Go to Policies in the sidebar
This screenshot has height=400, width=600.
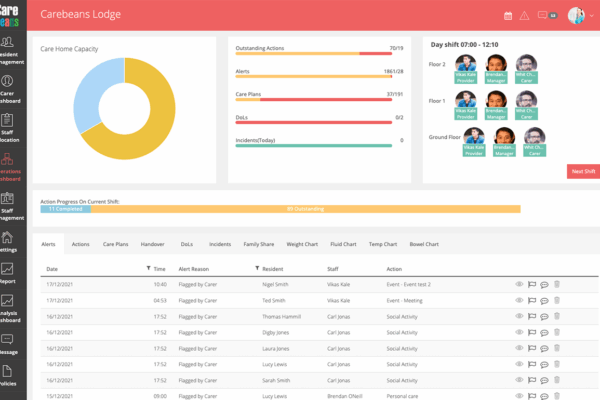[8, 377]
